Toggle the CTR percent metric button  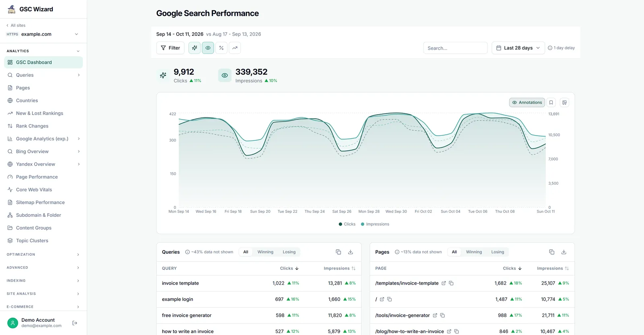tap(221, 48)
